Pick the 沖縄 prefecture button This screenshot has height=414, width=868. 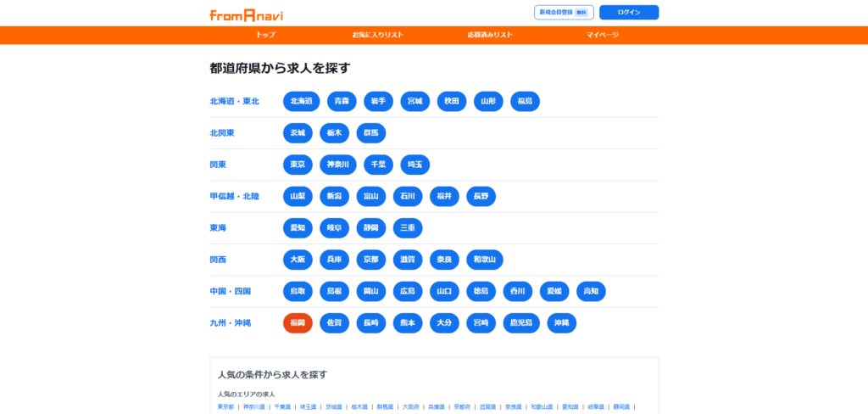click(561, 322)
